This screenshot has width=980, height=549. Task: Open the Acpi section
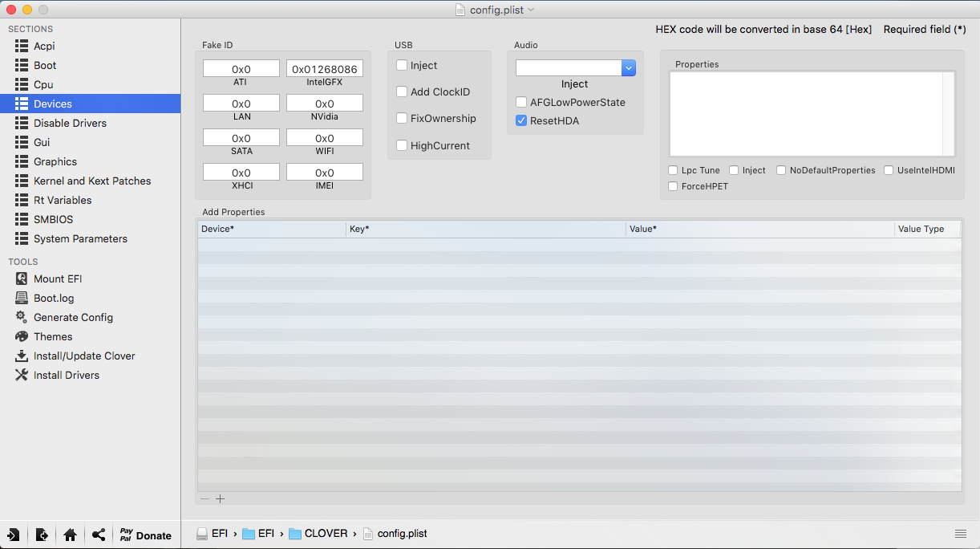point(90,46)
